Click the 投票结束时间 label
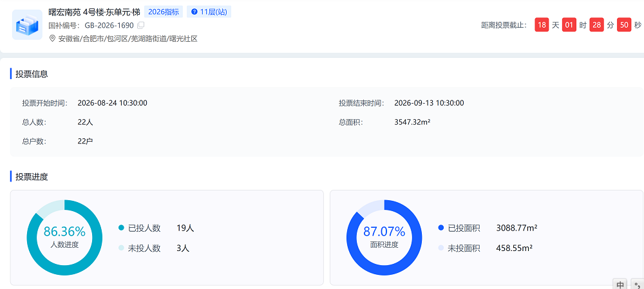 (x=361, y=103)
